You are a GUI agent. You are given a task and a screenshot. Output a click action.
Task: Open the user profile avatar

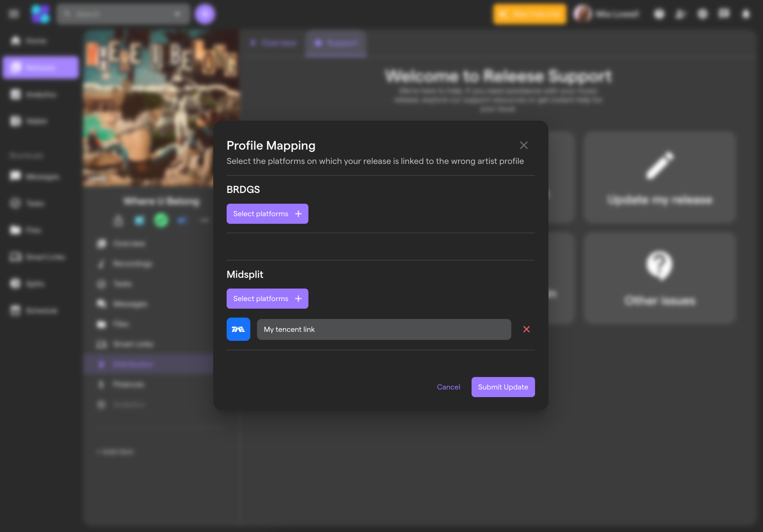[582, 14]
